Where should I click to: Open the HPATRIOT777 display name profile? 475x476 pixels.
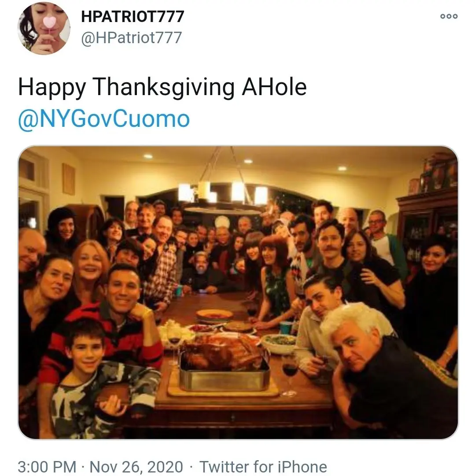(133, 17)
